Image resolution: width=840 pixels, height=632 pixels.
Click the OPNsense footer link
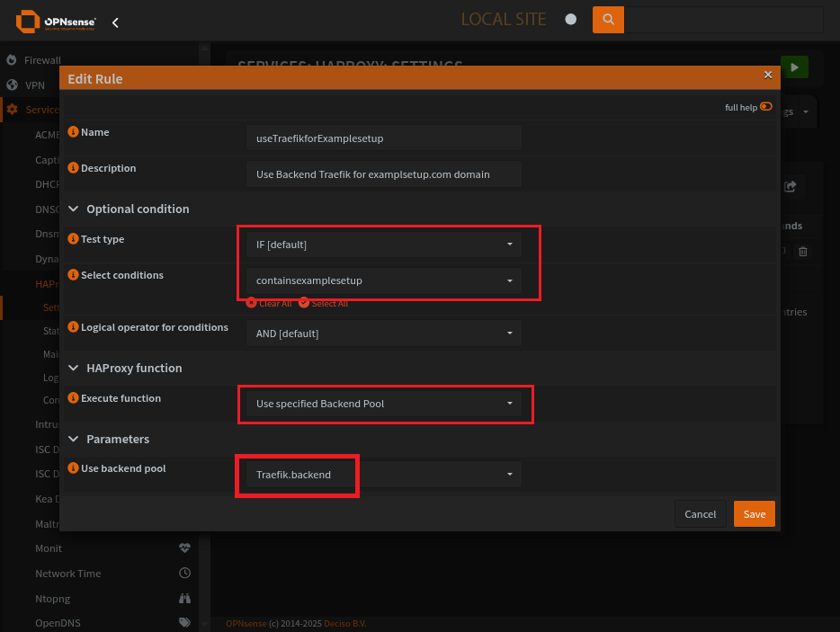click(x=246, y=623)
